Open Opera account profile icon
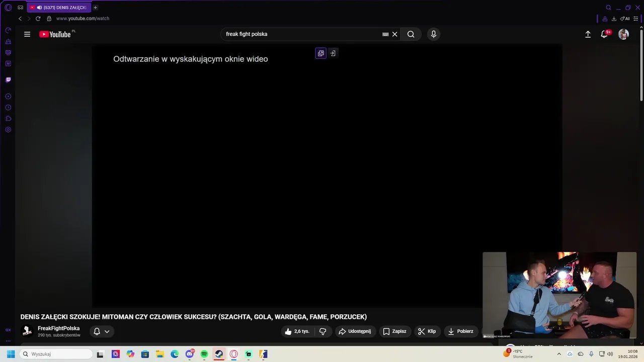This screenshot has height=362, width=644. pyautogui.click(x=605, y=19)
